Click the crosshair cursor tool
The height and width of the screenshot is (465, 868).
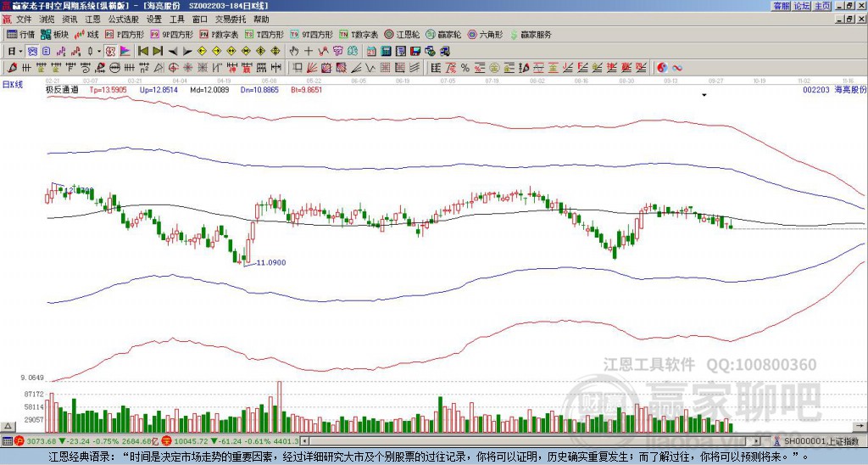pos(309,51)
